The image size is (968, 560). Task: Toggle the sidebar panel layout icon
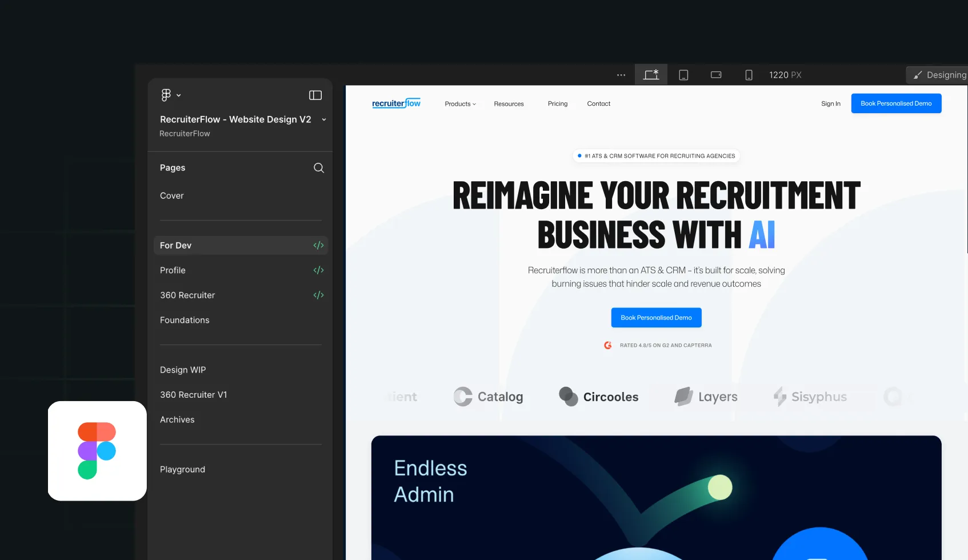[x=315, y=95]
